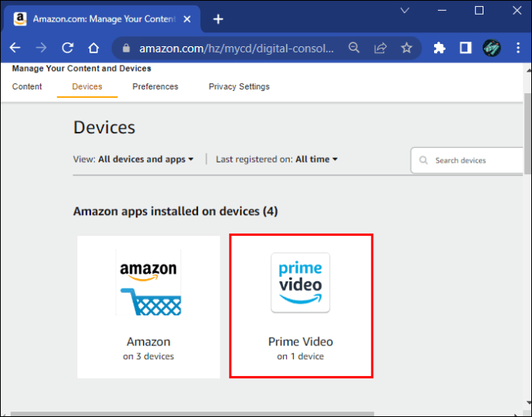
Task: Open the Amazon app card
Action: (x=148, y=306)
